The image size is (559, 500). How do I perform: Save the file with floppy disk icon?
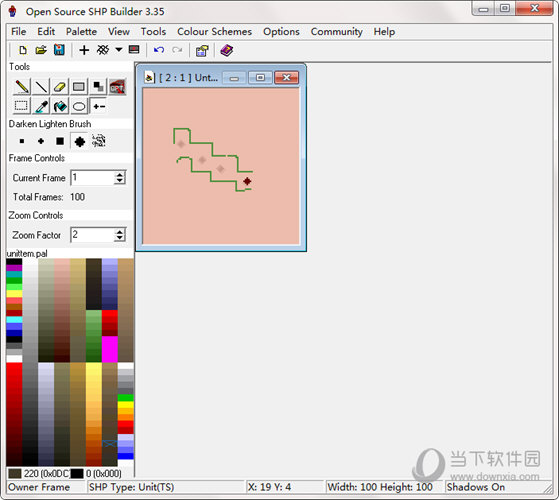pyautogui.click(x=59, y=50)
